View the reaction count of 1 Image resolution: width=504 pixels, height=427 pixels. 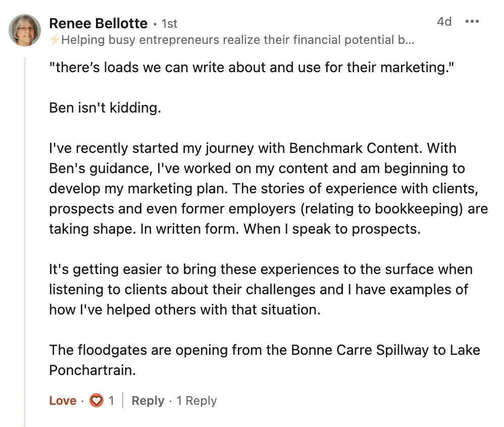point(111,401)
